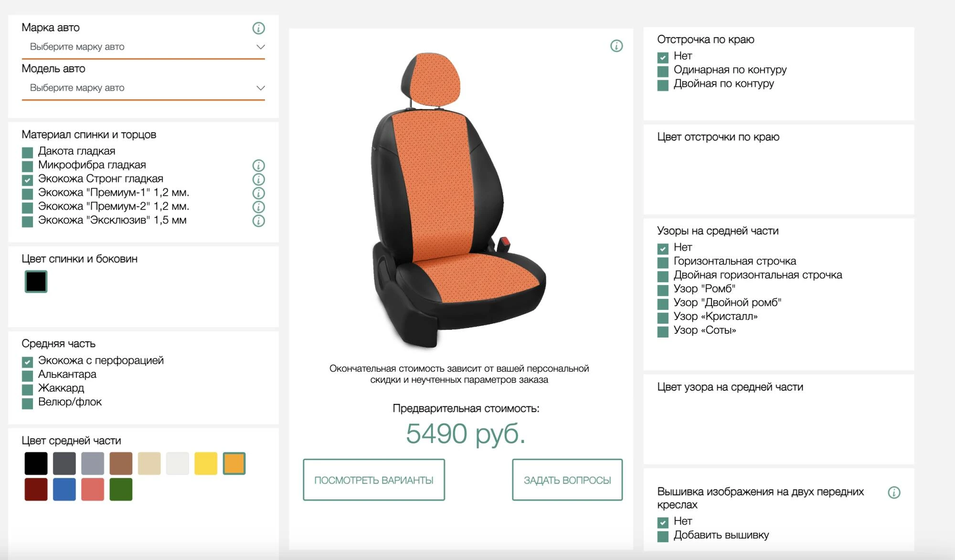Select Экокожа "Премиум-2" 1,2 мм
Viewport: 955px width, 560px height.
(27, 208)
